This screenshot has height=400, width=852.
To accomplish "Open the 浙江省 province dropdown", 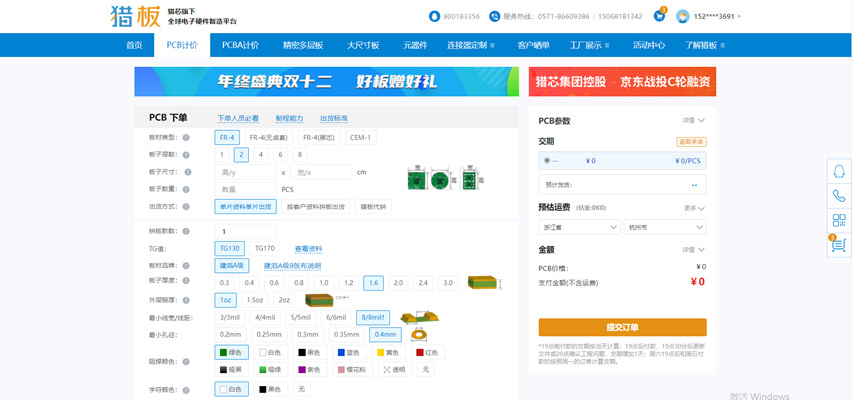I will pos(579,227).
